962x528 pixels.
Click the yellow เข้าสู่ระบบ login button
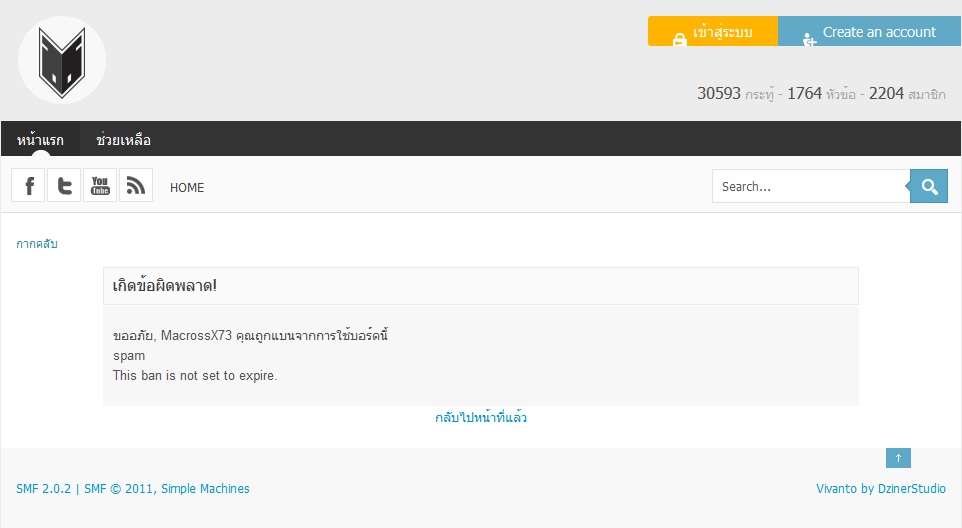point(713,31)
